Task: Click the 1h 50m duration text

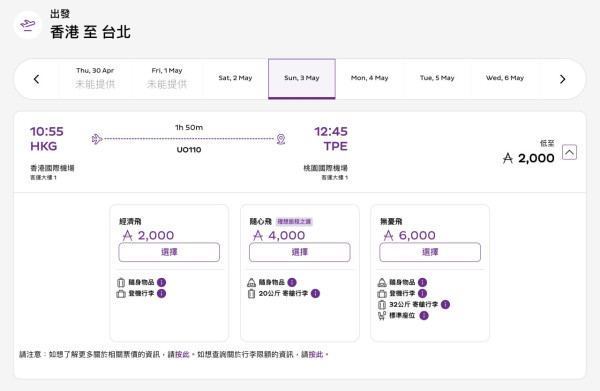Action: click(x=189, y=127)
